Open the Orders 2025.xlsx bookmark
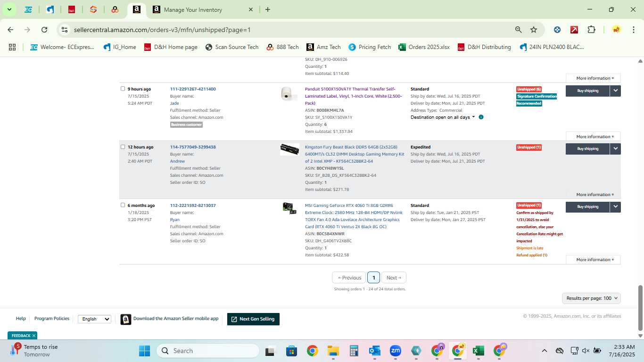Viewport: 644px width, 362px height. coord(424,47)
